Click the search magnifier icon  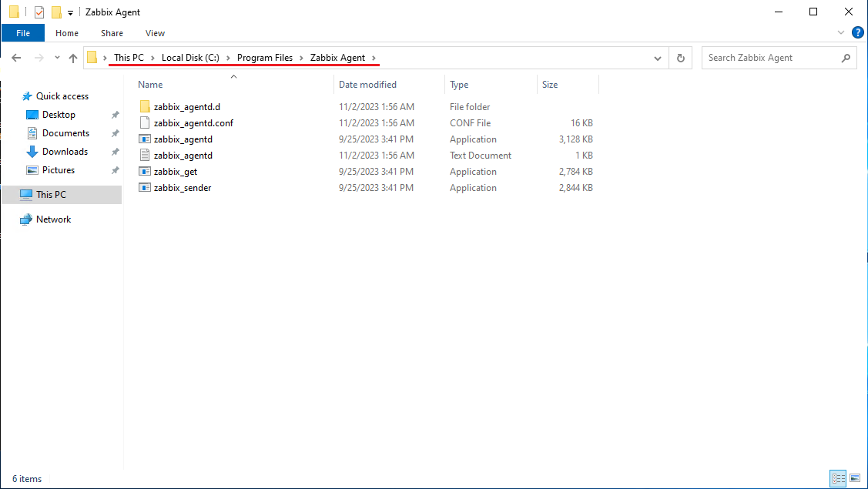pyautogui.click(x=846, y=58)
